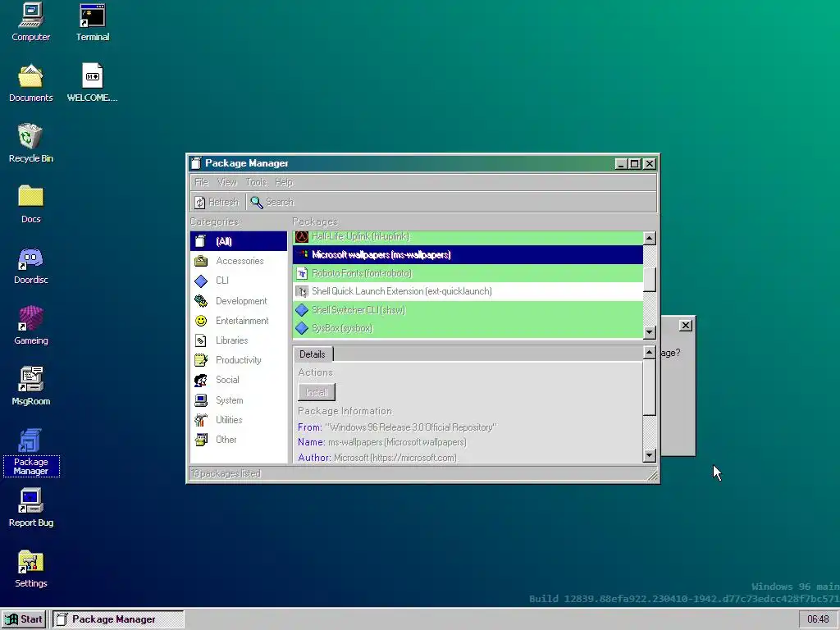
Task: Click the Refresh toolbar icon
Action: pyautogui.click(x=200, y=202)
